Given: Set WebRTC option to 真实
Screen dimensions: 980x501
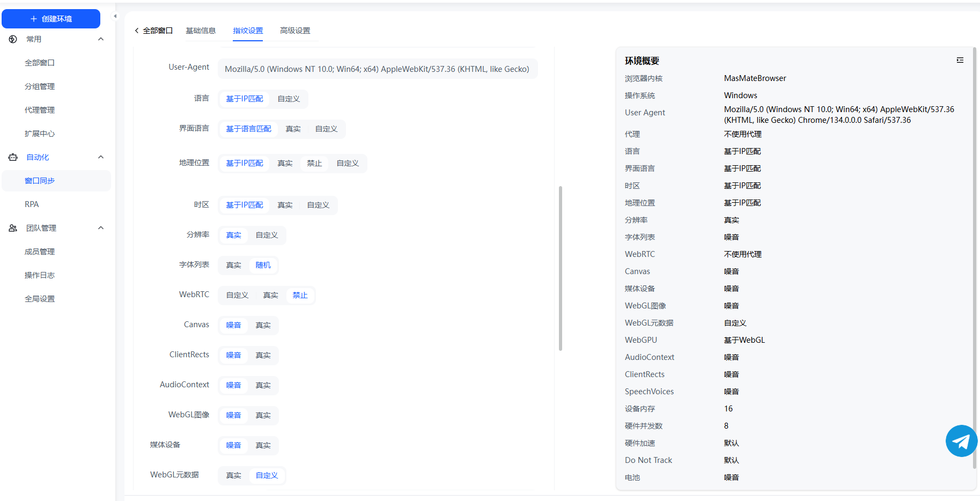Looking at the screenshot, I should point(270,295).
